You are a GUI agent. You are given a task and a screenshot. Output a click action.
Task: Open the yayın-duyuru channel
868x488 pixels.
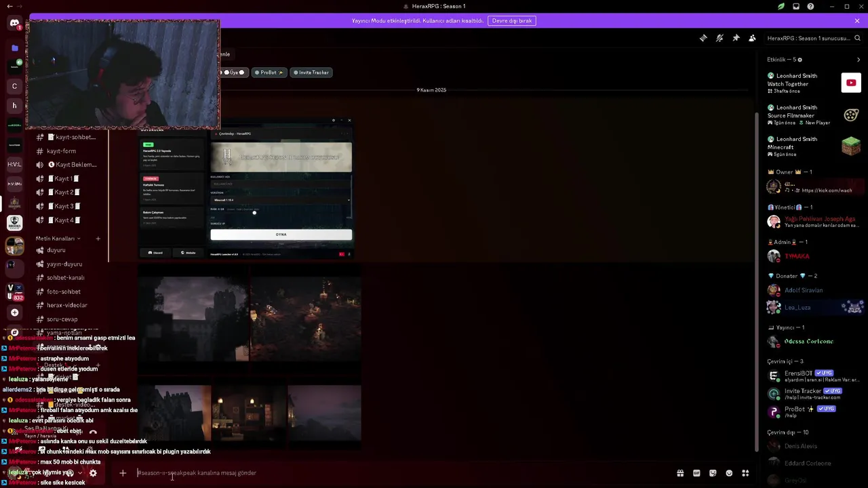click(x=68, y=264)
